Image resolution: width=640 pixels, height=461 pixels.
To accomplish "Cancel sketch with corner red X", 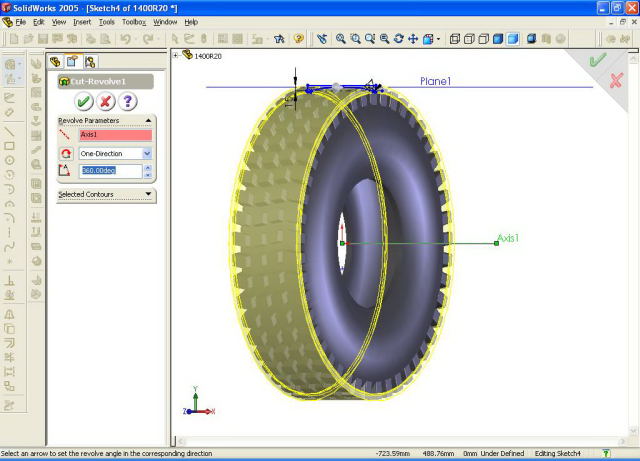I will pyautogui.click(x=616, y=79).
